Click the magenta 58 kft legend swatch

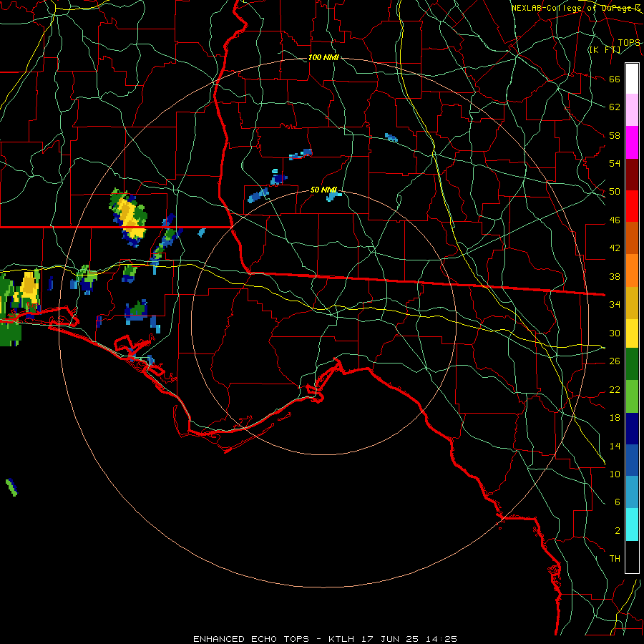pos(632,142)
